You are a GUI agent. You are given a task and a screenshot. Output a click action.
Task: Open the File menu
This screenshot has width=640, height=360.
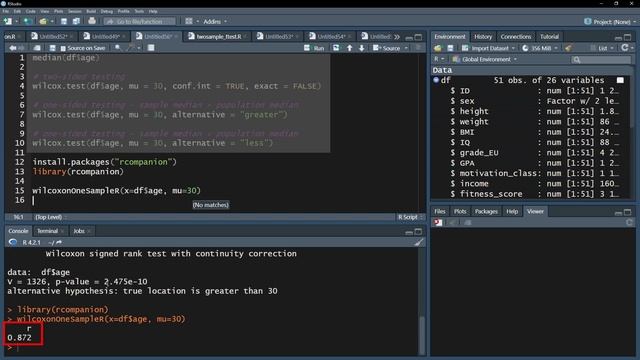[x=6, y=11]
